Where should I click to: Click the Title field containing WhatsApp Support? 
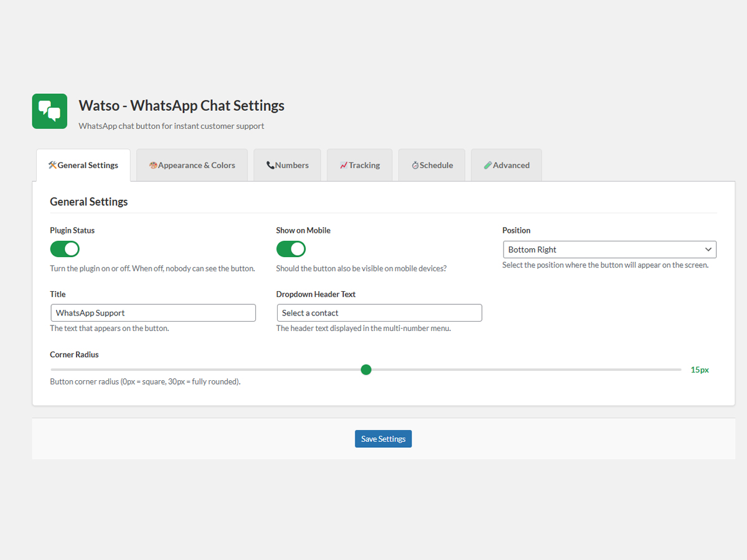point(153,313)
